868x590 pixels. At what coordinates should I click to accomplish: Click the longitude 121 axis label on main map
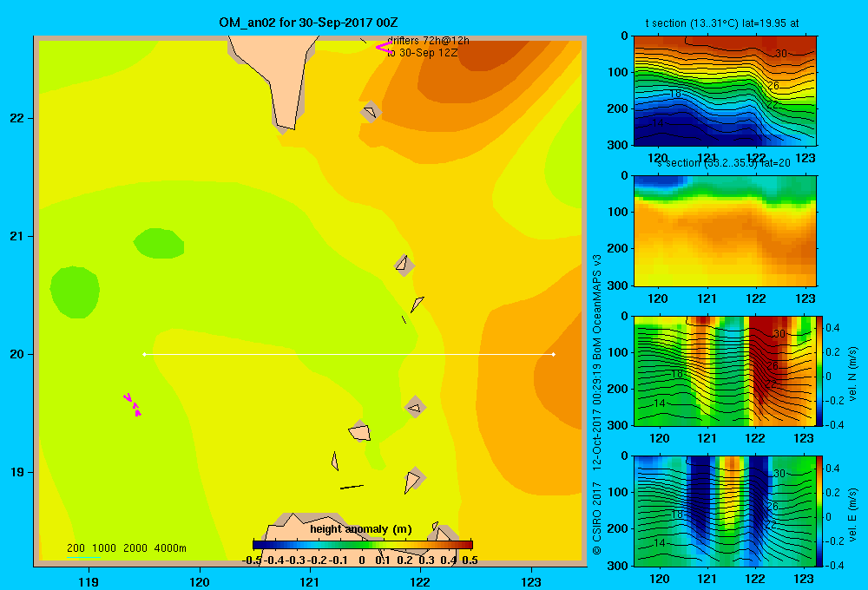(x=310, y=581)
